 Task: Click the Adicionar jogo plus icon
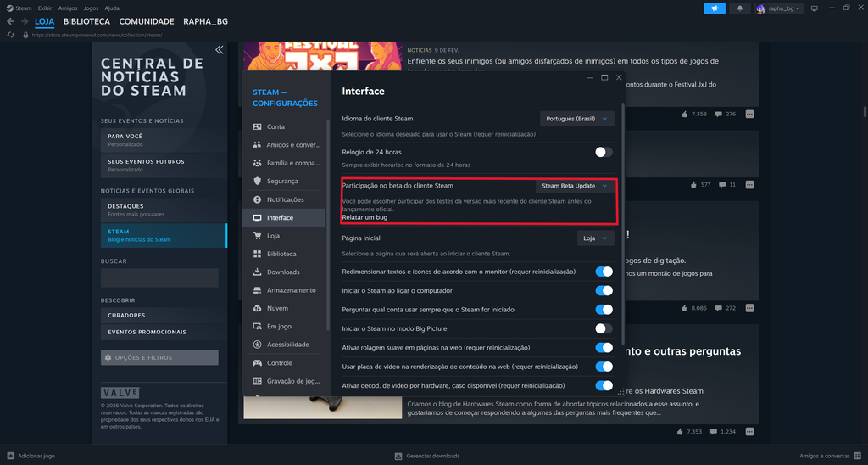(10, 456)
